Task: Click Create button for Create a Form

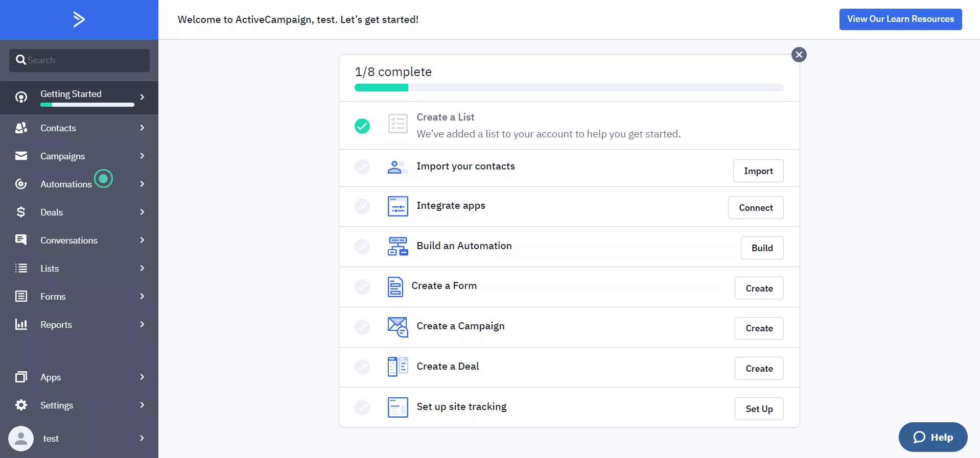Action: (x=759, y=288)
